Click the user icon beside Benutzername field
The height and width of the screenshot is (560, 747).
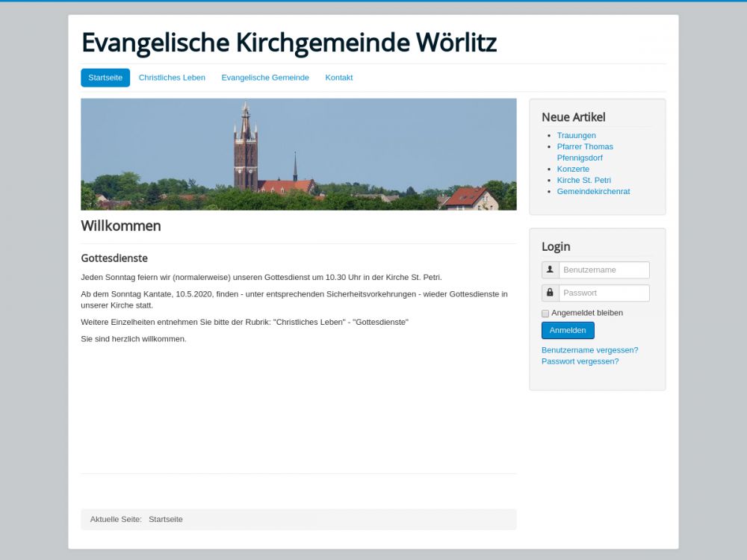[551, 270]
